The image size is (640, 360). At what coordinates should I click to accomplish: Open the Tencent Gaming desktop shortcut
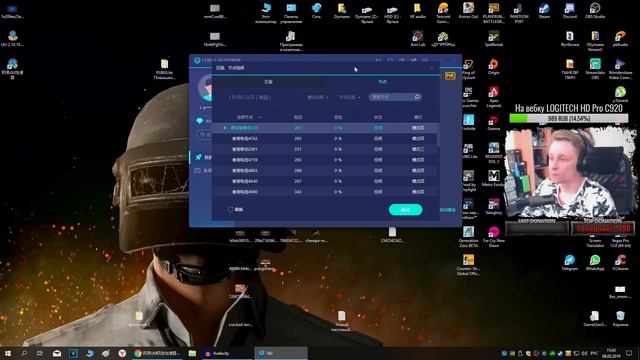(x=443, y=13)
